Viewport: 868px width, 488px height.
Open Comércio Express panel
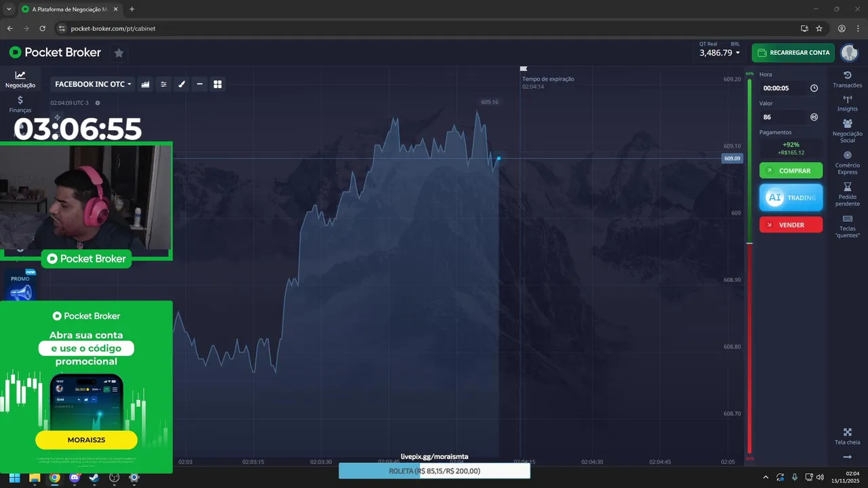coord(848,163)
